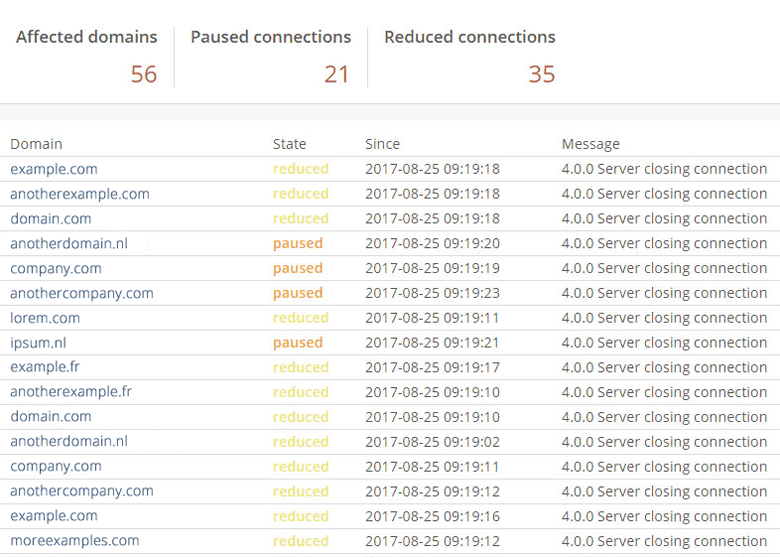Open moreexamples.com in the domain list
Image resolution: width=780 pixels, height=558 pixels.
(x=75, y=541)
